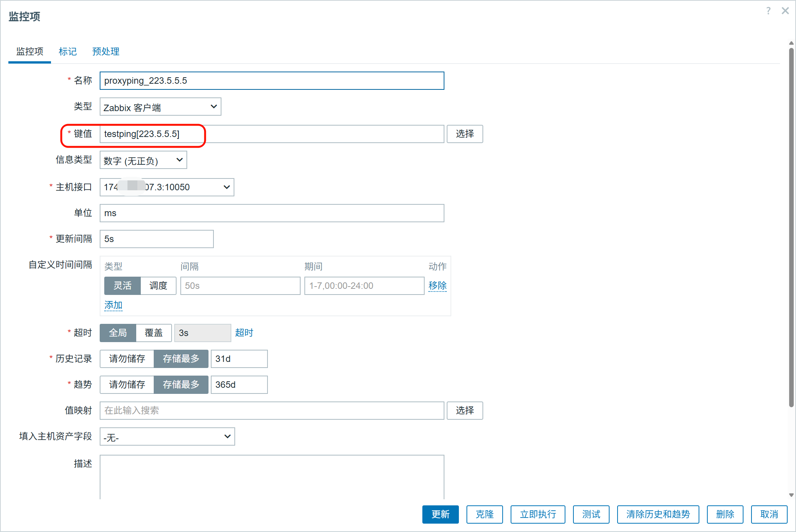Select 请勿储存 for 历史记录
Screen dimensions: 796x532
tap(127, 359)
